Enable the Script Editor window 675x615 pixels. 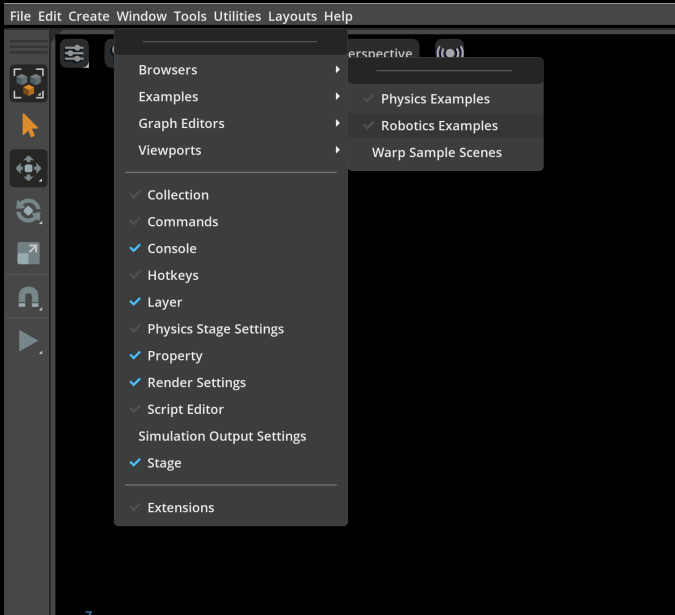coord(185,409)
